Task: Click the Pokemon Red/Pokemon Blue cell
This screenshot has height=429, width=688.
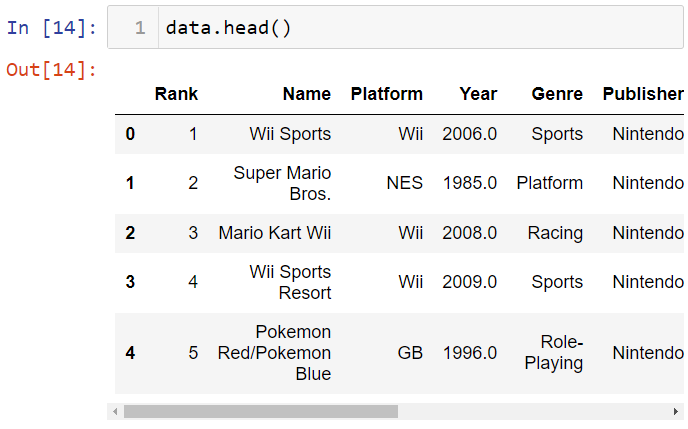Action: point(274,353)
